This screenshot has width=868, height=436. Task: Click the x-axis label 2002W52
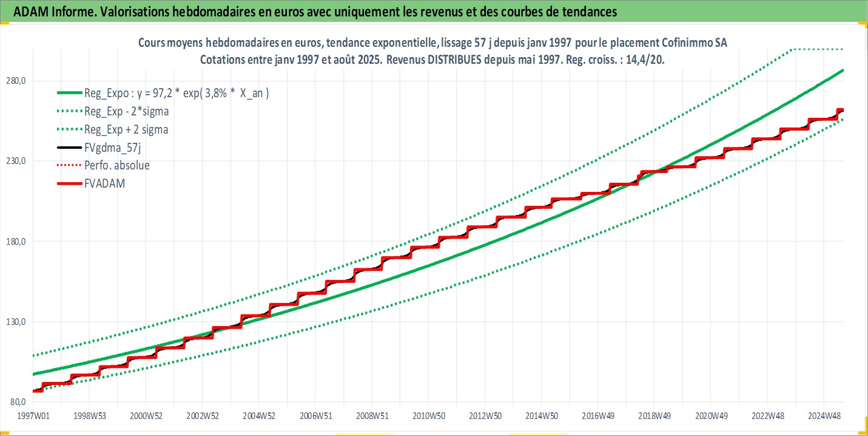click(202, 415)
